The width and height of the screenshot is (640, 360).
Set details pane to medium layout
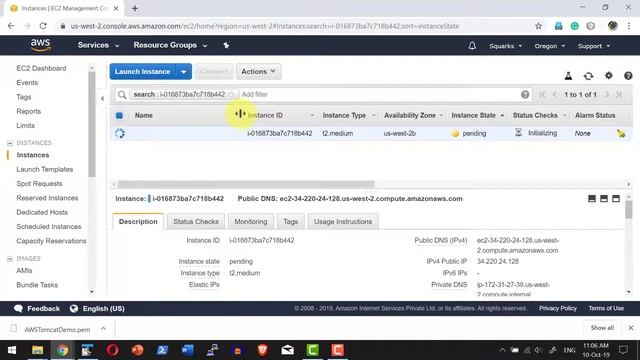pos(604,199)
